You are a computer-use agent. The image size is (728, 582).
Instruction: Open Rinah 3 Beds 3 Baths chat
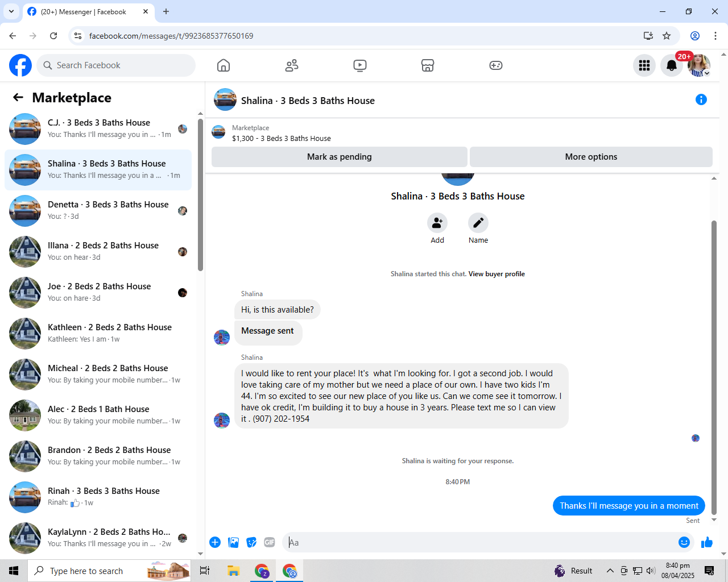[98, 497]
